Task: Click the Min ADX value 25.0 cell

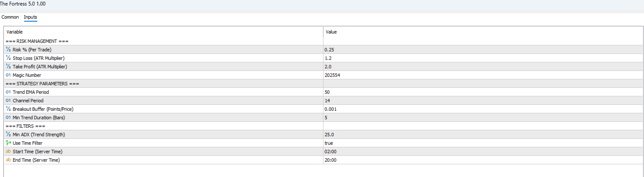Action: coord(329,135)
